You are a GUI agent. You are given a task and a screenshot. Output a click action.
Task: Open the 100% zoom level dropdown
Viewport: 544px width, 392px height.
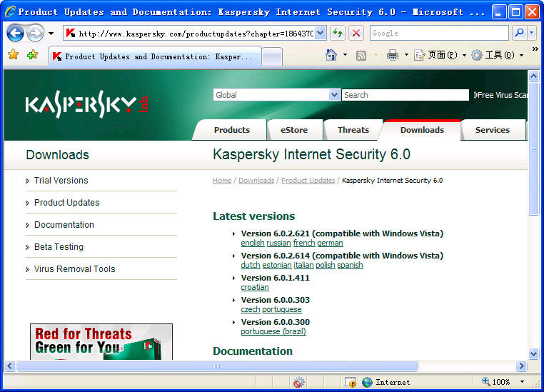tap(522, 382)
